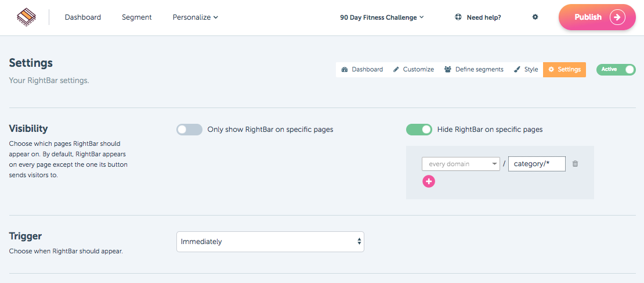
Task: Expand the 90 Day Fitness Challenge menu
Action: (x=382, y=17)
